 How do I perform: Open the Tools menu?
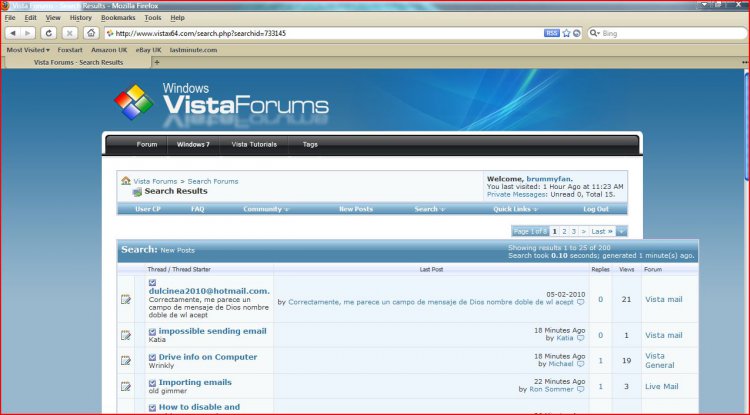click(x=153, y=18)
